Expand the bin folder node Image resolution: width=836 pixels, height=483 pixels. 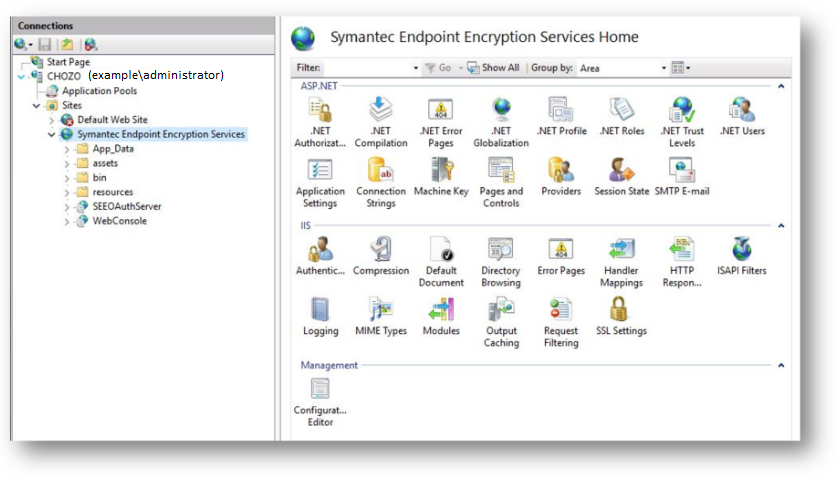pyautogui.click(x=67, y=179)
